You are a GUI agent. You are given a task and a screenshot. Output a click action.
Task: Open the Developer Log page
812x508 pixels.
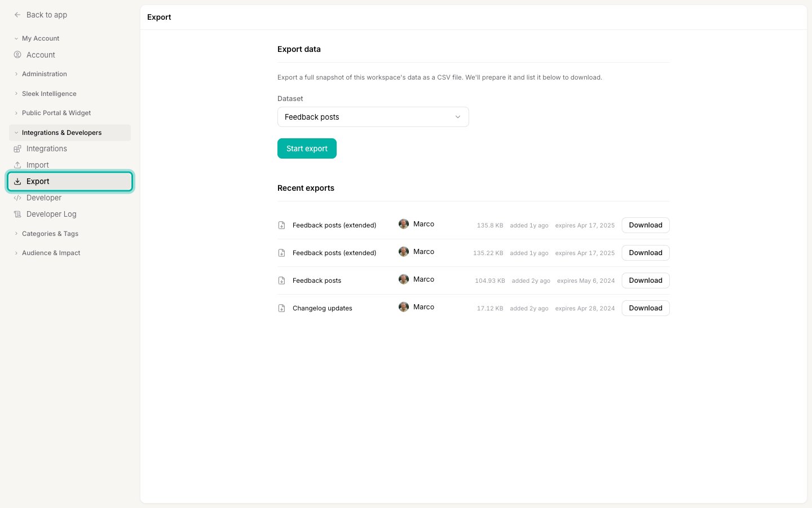[x=70, y=214]
